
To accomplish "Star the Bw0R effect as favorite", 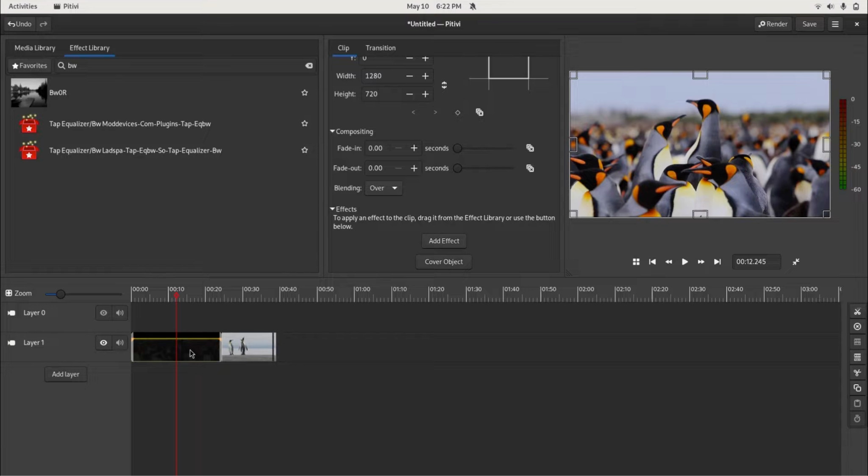I will [x=304, y=92].
